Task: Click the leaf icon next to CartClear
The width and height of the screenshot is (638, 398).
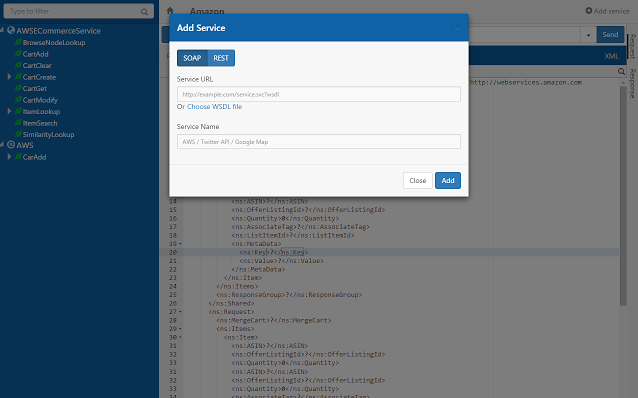Action: pos(18,65)
